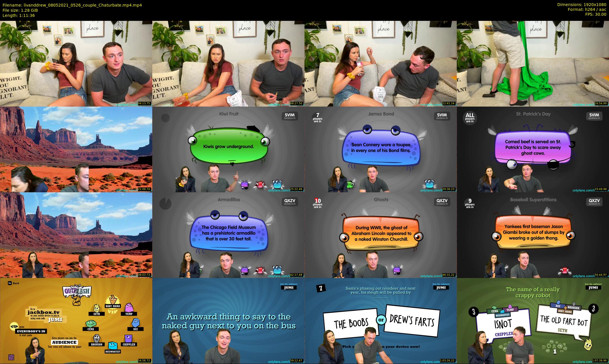Click the 'Dimensions: 1920x1080' text
The image size is (609, 364).
click(582, 5)
